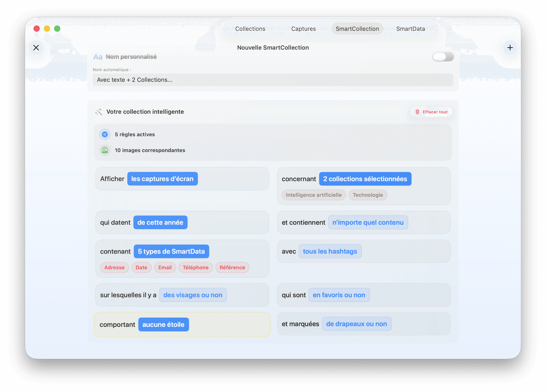This screenshot has width=546, height=392.
Task: Click the Aa custom name icon
Action: coord(98,57)
